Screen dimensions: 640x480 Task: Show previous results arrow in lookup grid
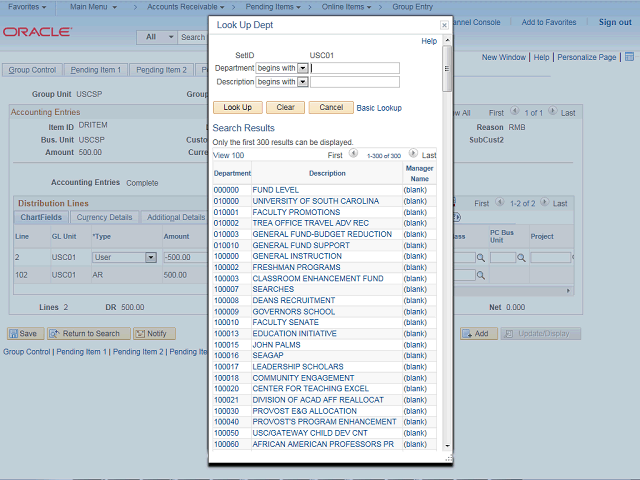pyautogui.click(x=353, y=153)
